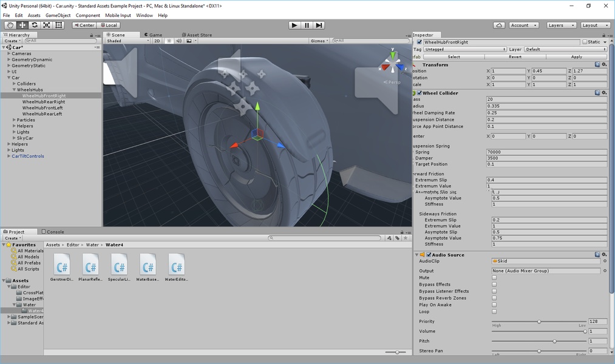Open Wheel Collider gear settings menu
Viewport: 615px width, 364px height.
(604, 93)
